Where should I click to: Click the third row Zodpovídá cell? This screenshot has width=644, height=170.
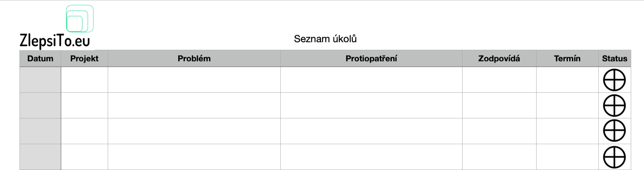click(499, 131)
